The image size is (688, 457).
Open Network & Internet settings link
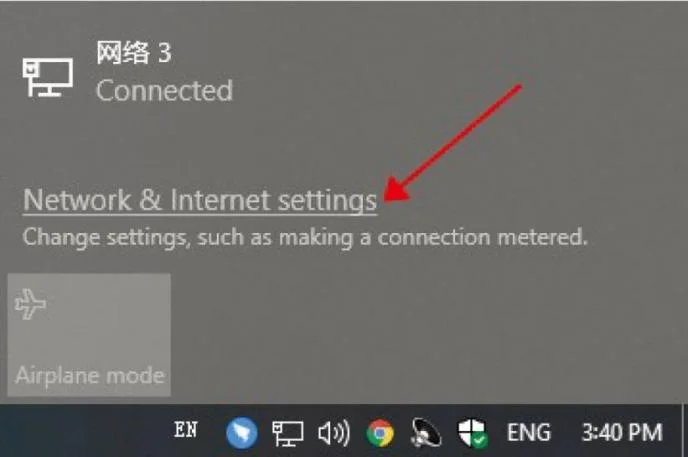(200, 201)
